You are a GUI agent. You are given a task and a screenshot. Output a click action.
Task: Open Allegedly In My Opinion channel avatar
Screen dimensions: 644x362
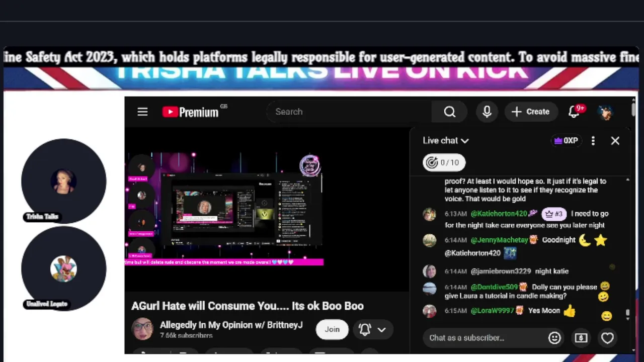[142, 329]
